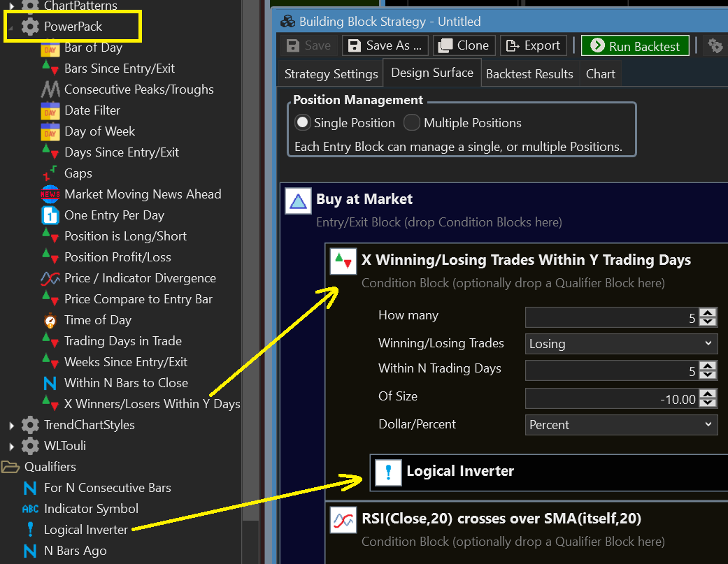Click the Gaps block icon
Screen dimensions: 728x564
point(50,173)
